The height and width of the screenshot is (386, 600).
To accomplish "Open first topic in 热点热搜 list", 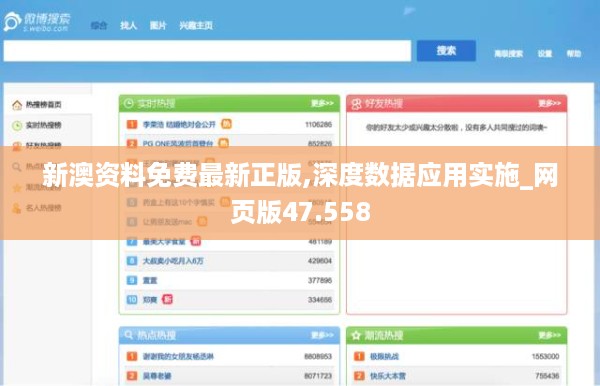I will click(178, 357).
